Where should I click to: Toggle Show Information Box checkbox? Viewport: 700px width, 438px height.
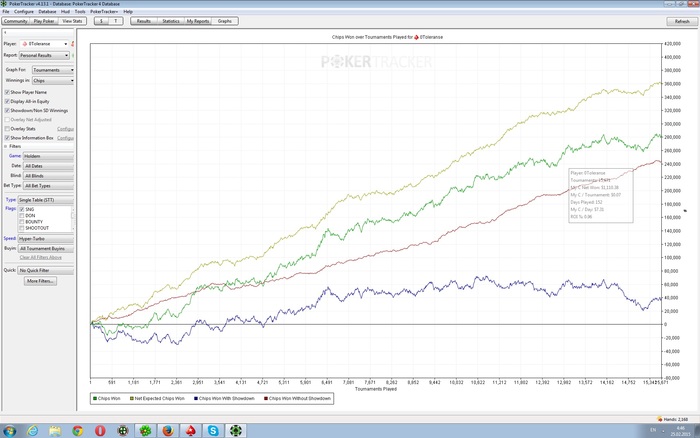pos(7,138)
